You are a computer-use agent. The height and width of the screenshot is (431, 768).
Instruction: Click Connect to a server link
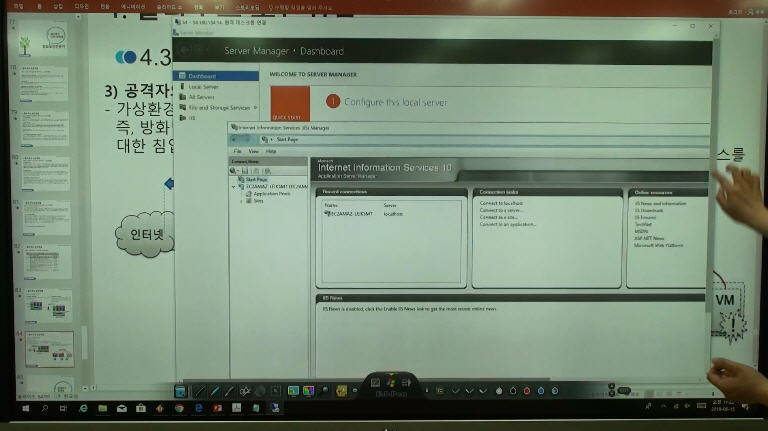pyautogui.click(x=501, y=210)
